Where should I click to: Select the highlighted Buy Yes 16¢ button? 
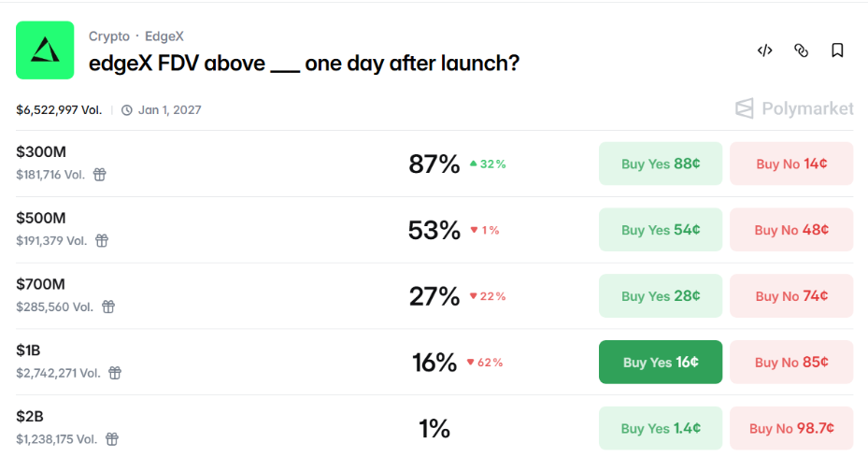660,363
